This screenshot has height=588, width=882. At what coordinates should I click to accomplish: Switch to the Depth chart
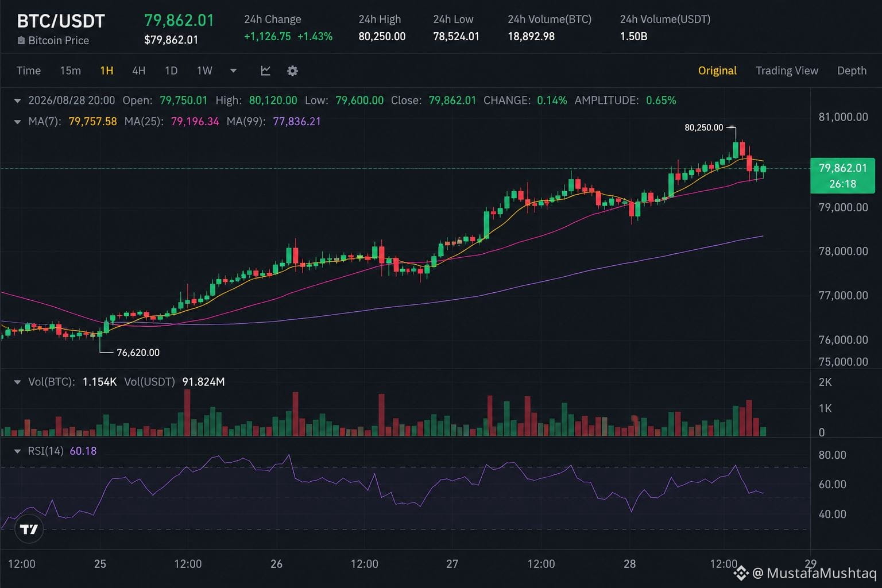tap(852, 71)
